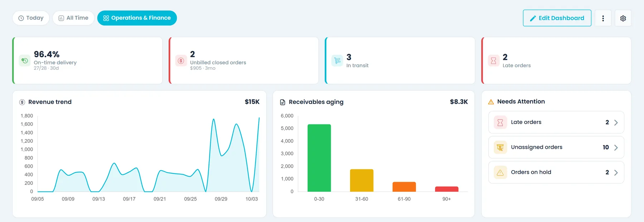Click the Revenue trend dollar icon

click(x=22, y=102)
